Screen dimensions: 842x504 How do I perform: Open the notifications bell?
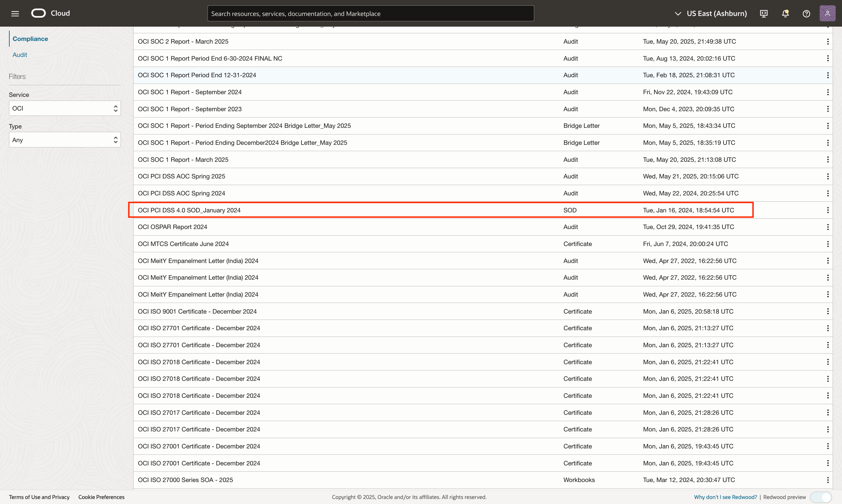click(785, 14)
